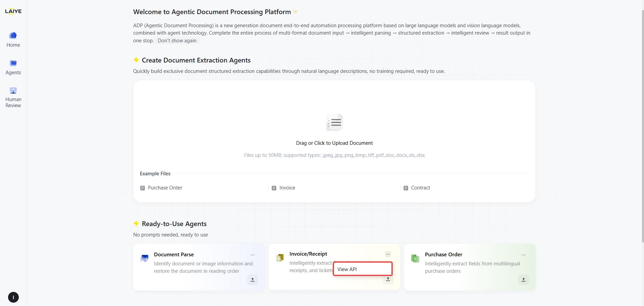Viewport: 644px width, 306px height.
Task: Click the upload icon on Document Parse card
Action: (253, 280)
